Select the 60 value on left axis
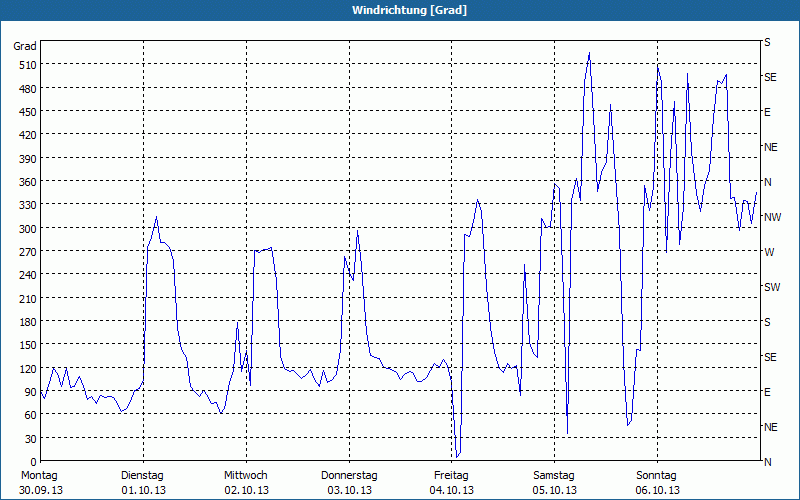This screenshot has width=800, height=500. [31, 415]
